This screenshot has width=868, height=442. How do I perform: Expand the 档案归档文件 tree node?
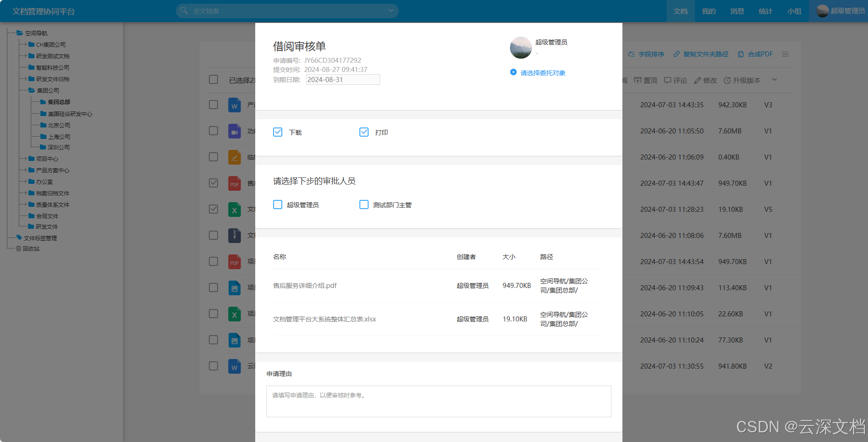click(x=25, y=193)
